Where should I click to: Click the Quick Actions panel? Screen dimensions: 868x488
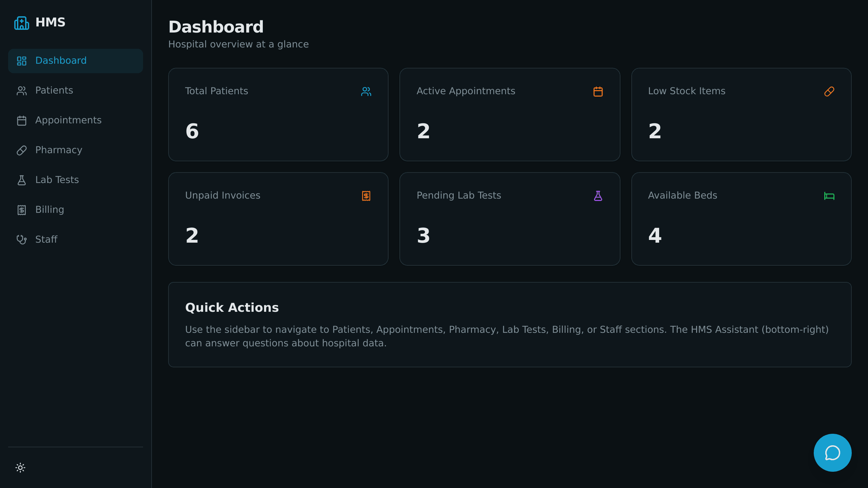[510, 325]
